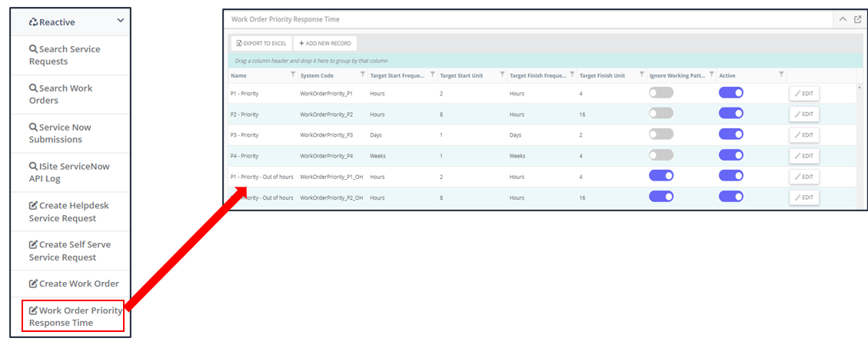Toggle Ignore Working Pattern for WorkOrderPriority_P1_OH
868x345 pixels.
pyautogui.click(x=661, y=176)
